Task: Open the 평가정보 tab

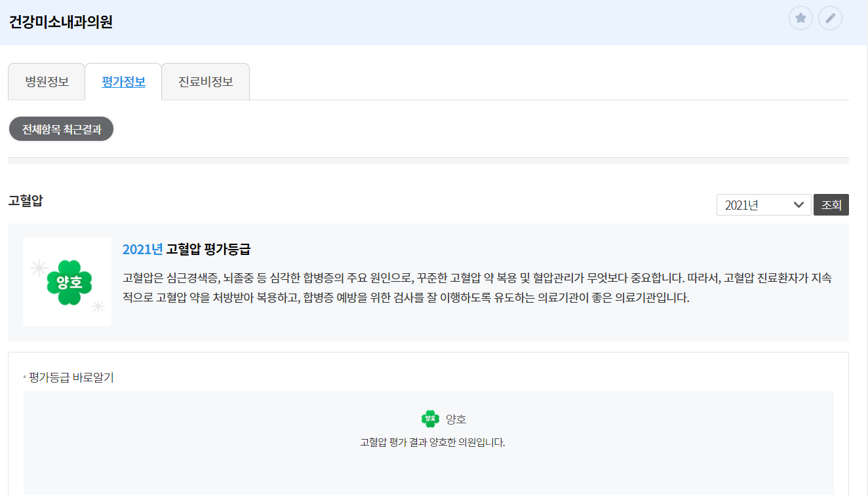Action: 123,81
